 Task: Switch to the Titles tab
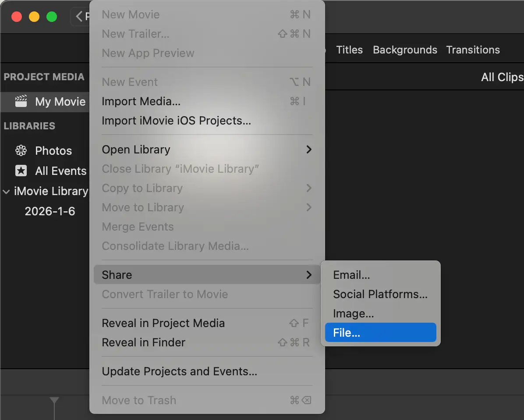point(349,50)
